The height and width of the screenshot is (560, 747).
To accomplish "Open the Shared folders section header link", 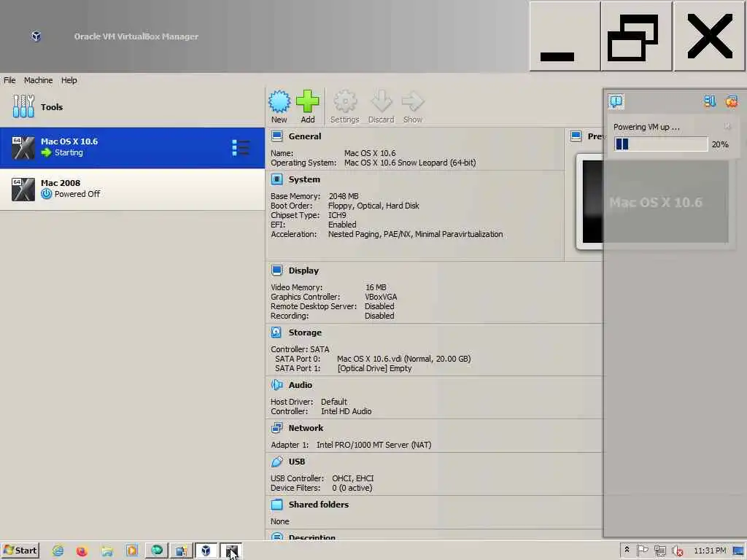I will 319,505.
